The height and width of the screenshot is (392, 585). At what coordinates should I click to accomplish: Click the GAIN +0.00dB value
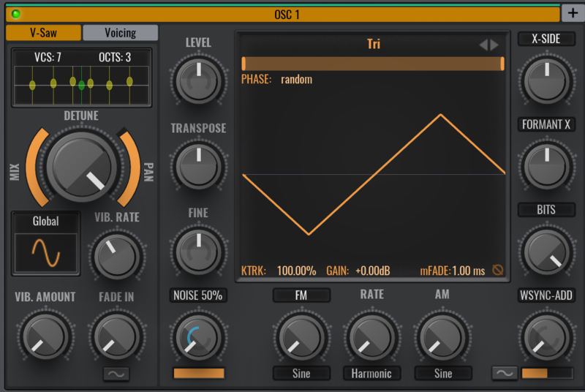pyautogui.click(x=373, y=271)
